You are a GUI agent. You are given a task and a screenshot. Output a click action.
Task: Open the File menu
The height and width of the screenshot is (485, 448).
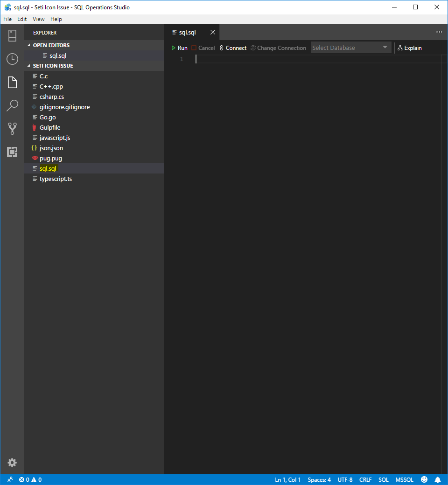point(7,19)
